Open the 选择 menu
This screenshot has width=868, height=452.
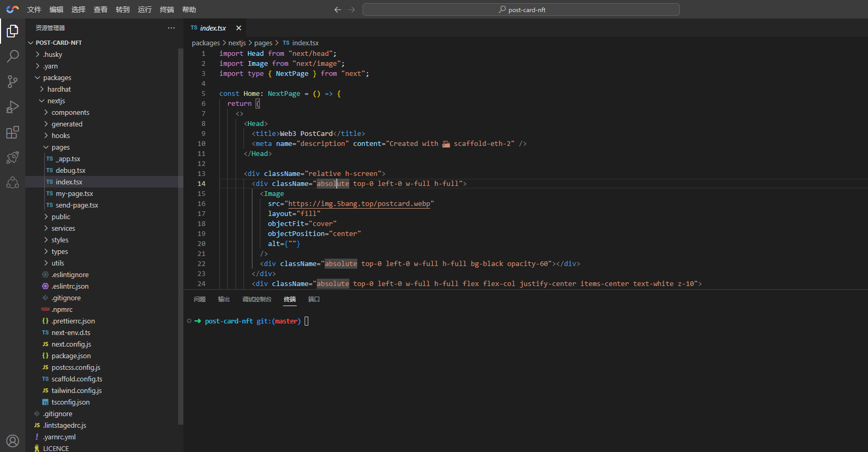pyautogui.click(x=79, y=9)
